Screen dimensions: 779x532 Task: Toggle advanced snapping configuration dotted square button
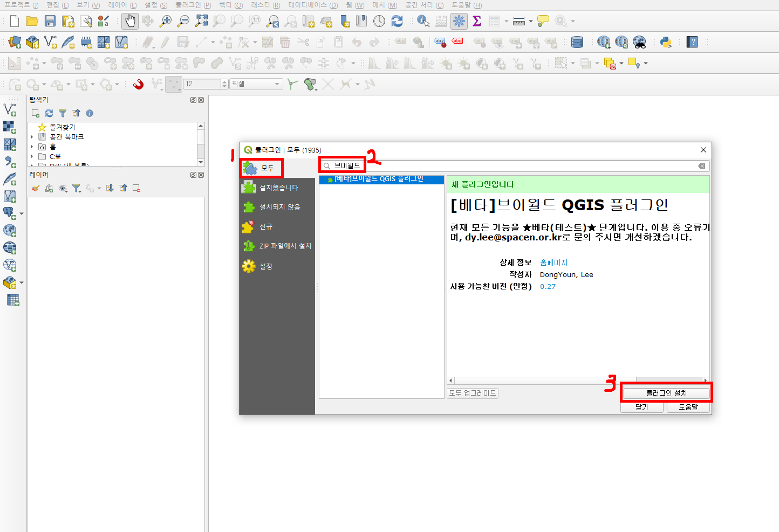pos(174,84)
